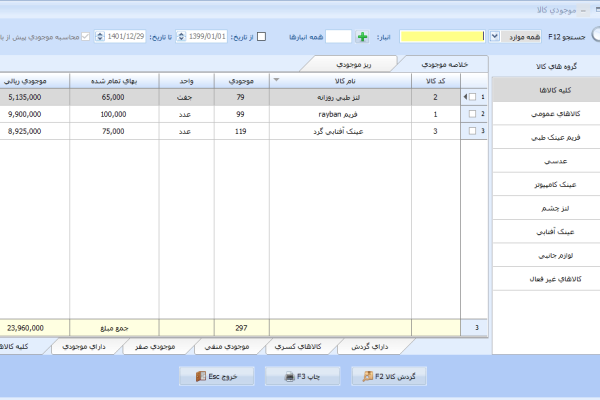Click the 5,135,000 value cell
Image resolution: width=600 pixels, height=400 pixels.
(x=34, y=97)
